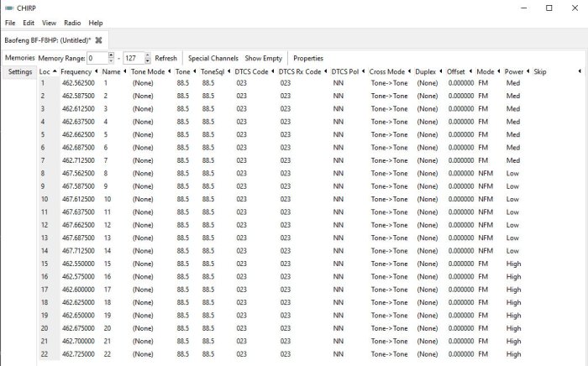The height and width of the screenshot is (366, 588).
Task: Maximize the CHIRP window
Action: [x=549, y=8]
